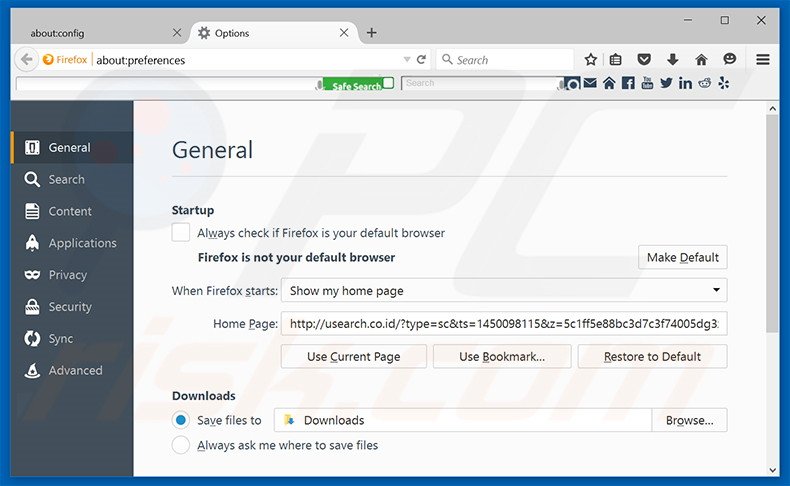Click the Reddit toolbar icon

pyautogui.click(x=704, y=83)
